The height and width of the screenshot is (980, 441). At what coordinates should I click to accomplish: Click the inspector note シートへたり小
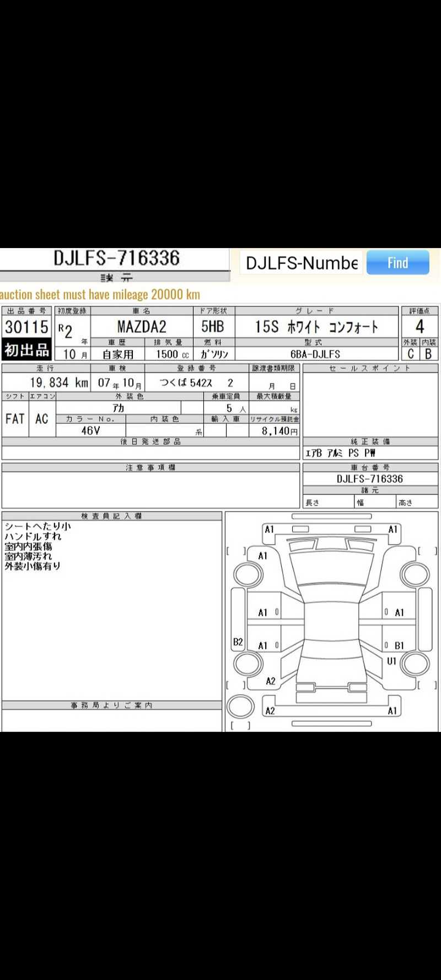pos(37,526)
